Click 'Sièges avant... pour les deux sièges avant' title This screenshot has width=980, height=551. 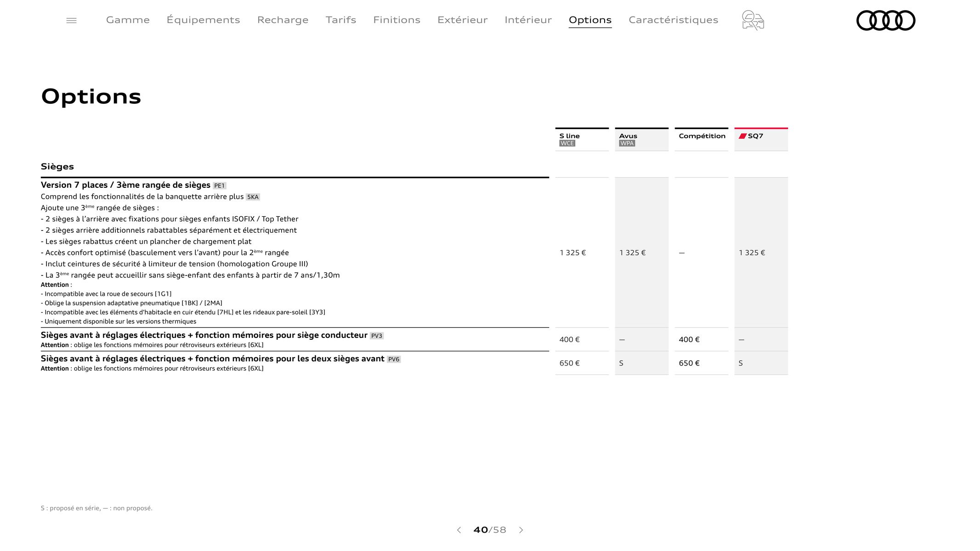[212, 359]
